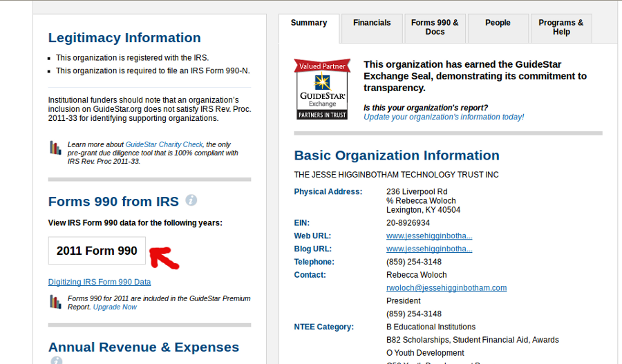
Task: Click the 2011 Form 990 button
Action: pyautogui.click(x=97, y=251)
